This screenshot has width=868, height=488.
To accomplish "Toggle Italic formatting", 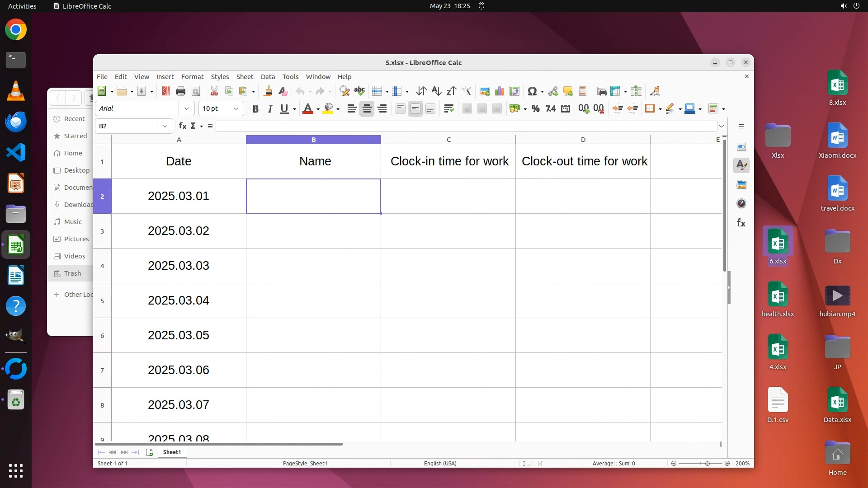I will 270,108.
